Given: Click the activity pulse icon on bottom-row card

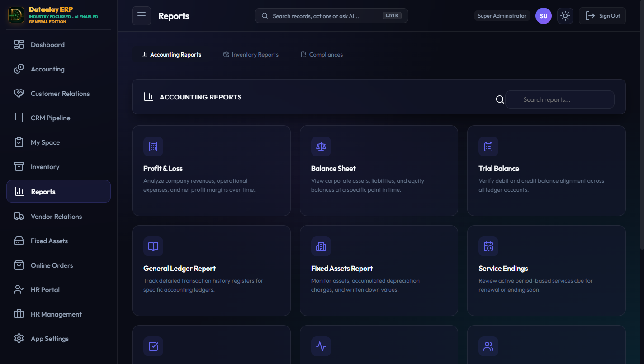Looking at the screenshot, I should [321, 346].
